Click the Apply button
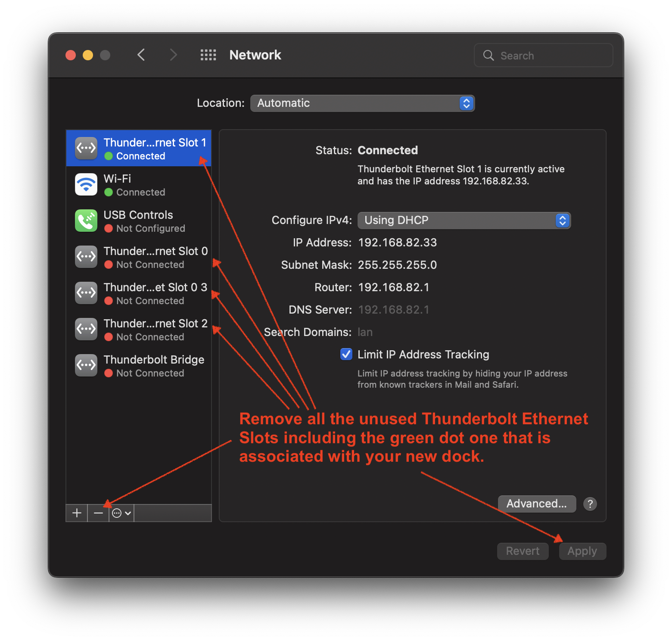The image size is (672, 641). [582, 551]
